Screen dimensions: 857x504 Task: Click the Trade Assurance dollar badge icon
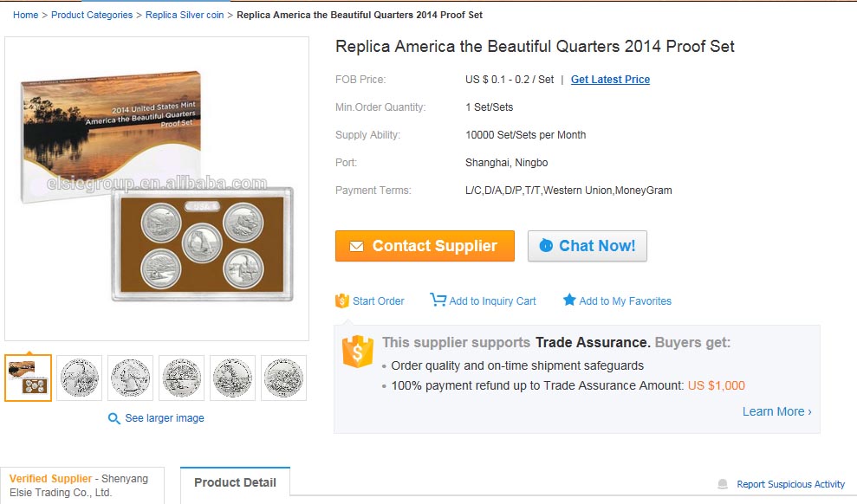[358, 351]
